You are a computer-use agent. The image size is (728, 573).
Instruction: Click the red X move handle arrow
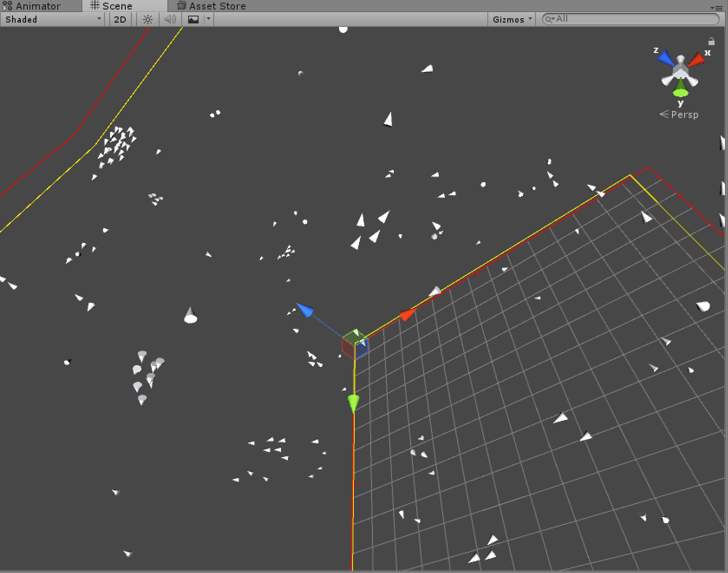407,314
